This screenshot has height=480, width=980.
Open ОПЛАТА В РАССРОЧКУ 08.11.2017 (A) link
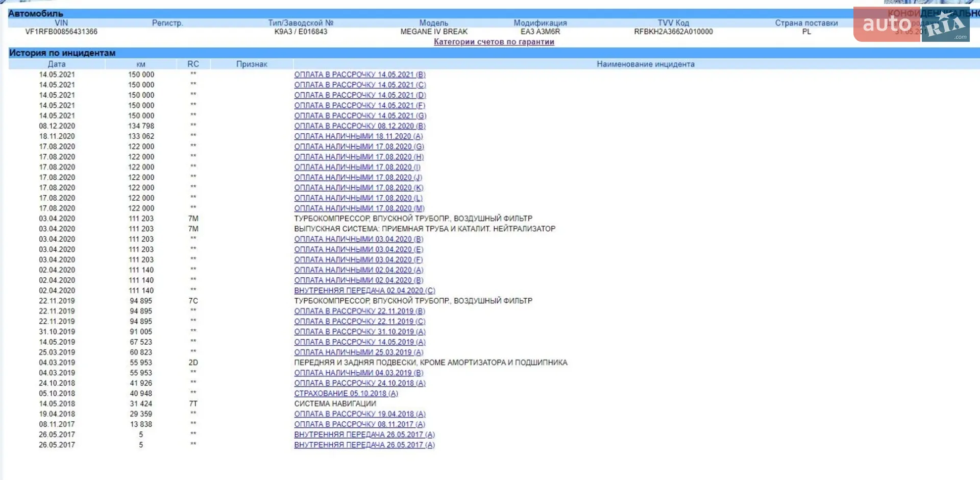360,424
